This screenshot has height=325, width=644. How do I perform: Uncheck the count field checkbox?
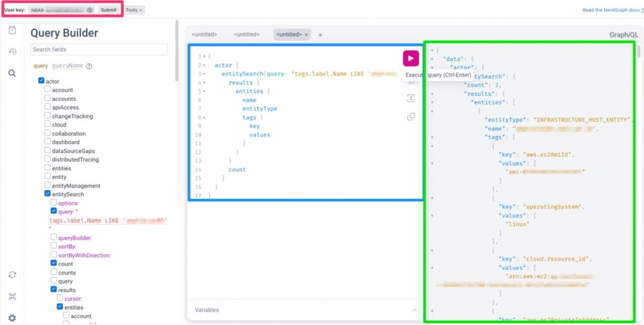53,264
